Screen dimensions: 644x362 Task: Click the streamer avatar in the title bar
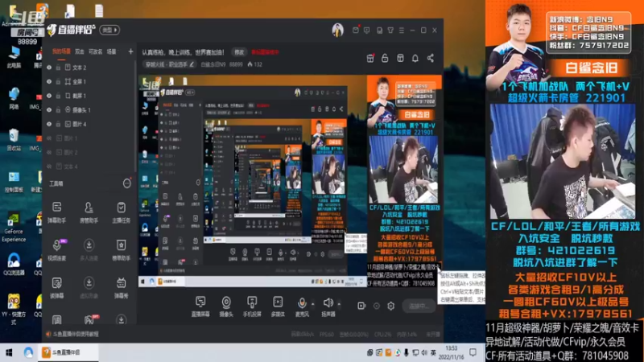[337, 30]
